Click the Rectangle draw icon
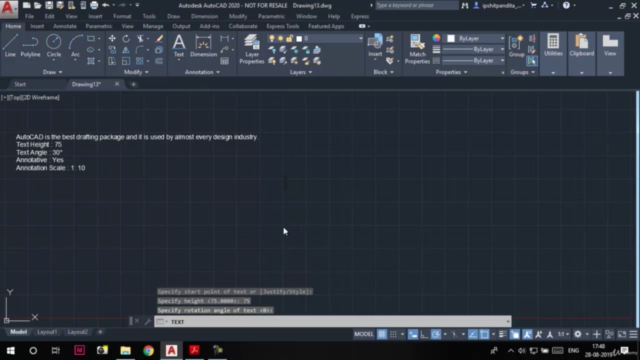This screenshot has height=360, width=640. (x=91, y=38)
